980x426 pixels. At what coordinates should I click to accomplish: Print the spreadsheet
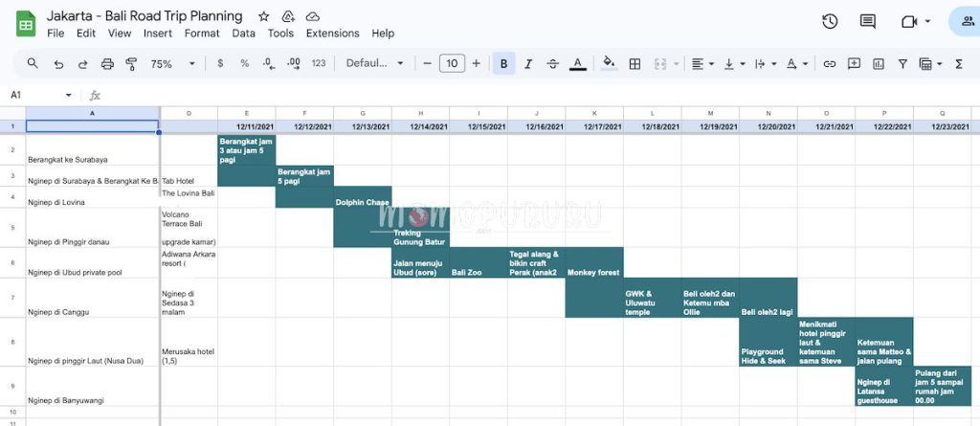pyautogui.click(x=107, y=64)
